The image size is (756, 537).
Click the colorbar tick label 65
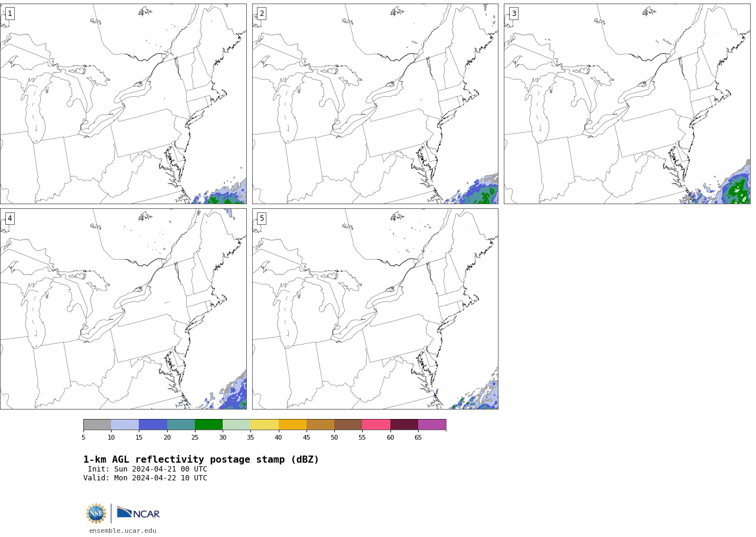(418, 437)
